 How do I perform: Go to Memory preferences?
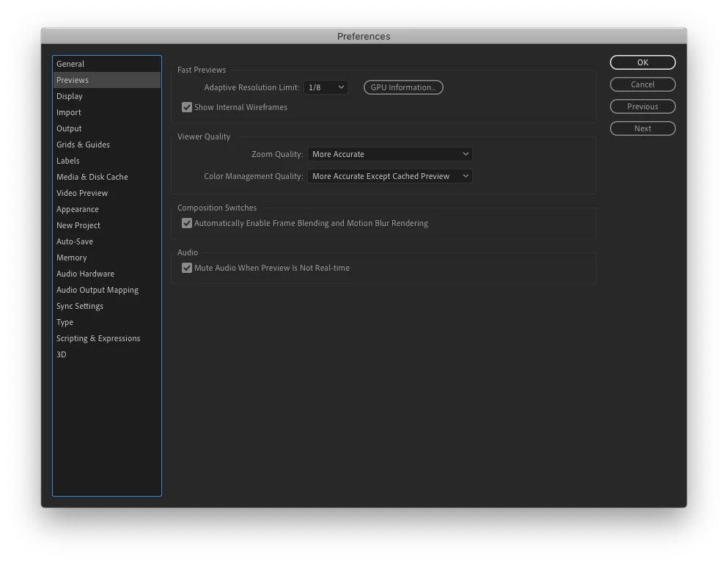[107, 258]
